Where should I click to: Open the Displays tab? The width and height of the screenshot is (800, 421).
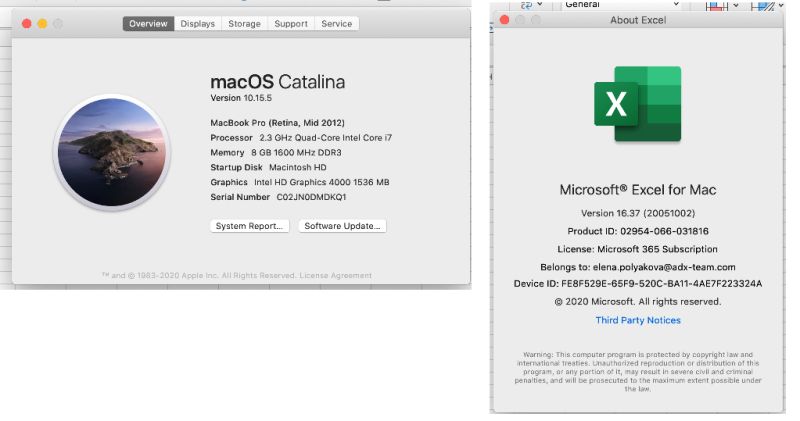[x=197, y=23]
